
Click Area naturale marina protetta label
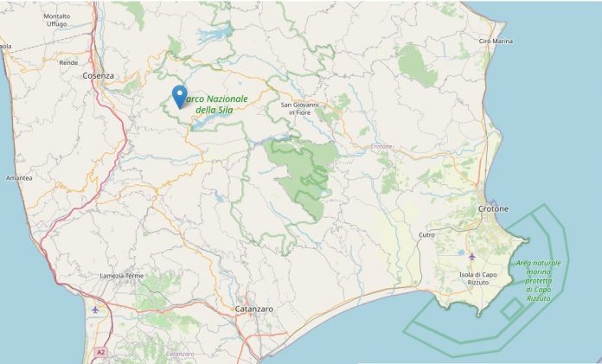coord(538,281)
